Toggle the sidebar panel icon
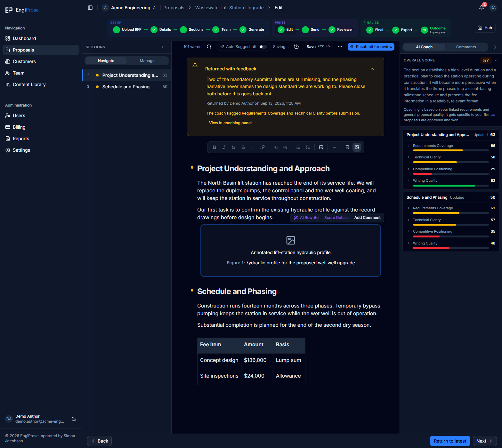This screenshot has width=502, height=448. (x=90, y=8)
